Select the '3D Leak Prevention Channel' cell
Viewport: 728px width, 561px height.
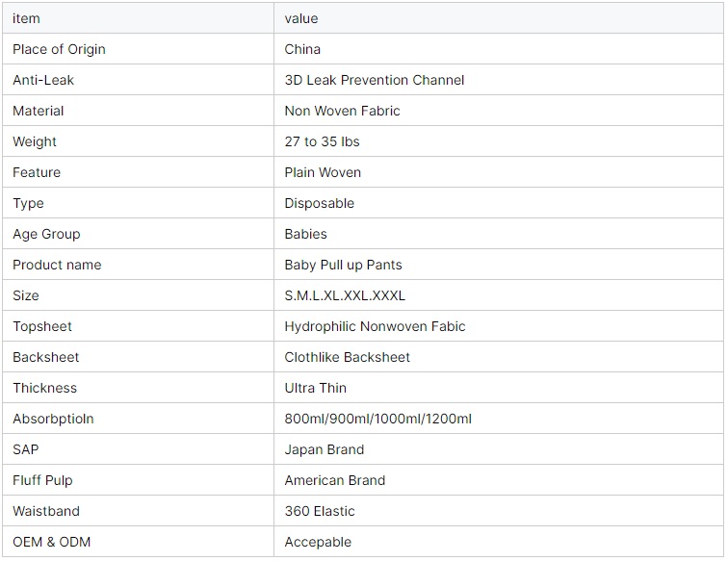374,80
